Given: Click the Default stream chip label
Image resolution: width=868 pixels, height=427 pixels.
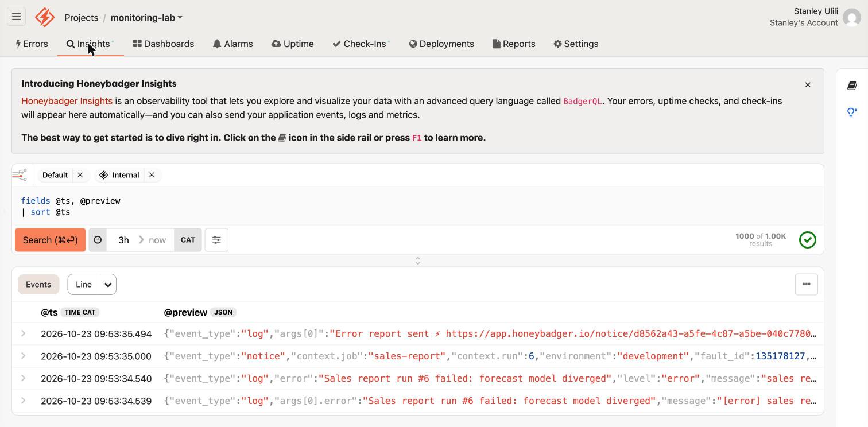Looking at the screenshot, I should [55, 175].
